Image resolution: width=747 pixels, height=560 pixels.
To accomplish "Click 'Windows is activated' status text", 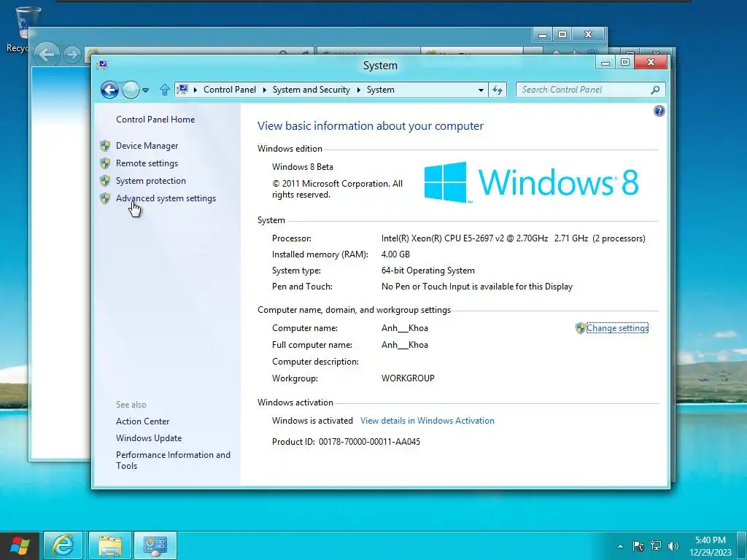I will click(x=312, y=421).
